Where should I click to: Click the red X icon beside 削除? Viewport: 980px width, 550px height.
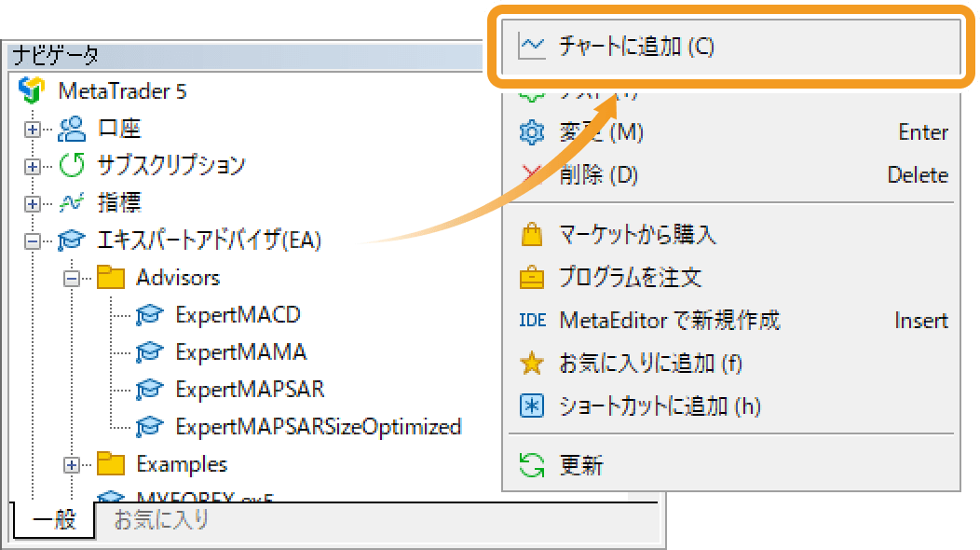[532, 174]
